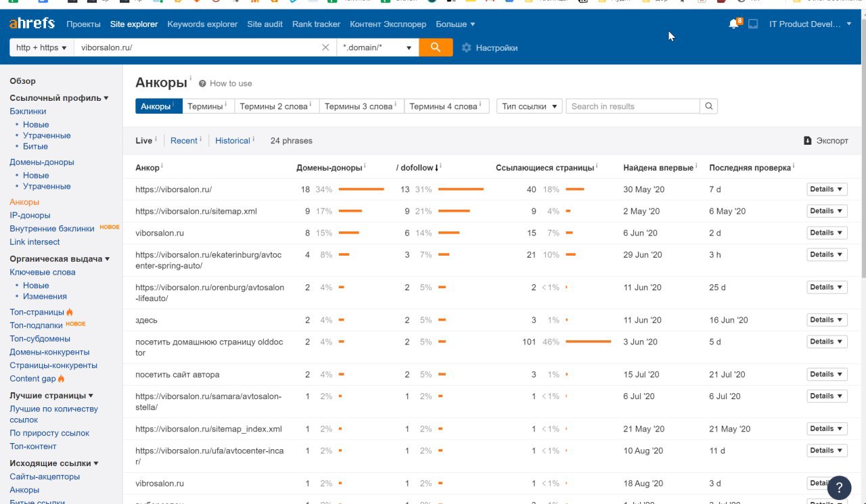Open IP-доноры in sidebar
Image resolution: width=866 pixels, height=504 pixels.
[x=30, y=215]
